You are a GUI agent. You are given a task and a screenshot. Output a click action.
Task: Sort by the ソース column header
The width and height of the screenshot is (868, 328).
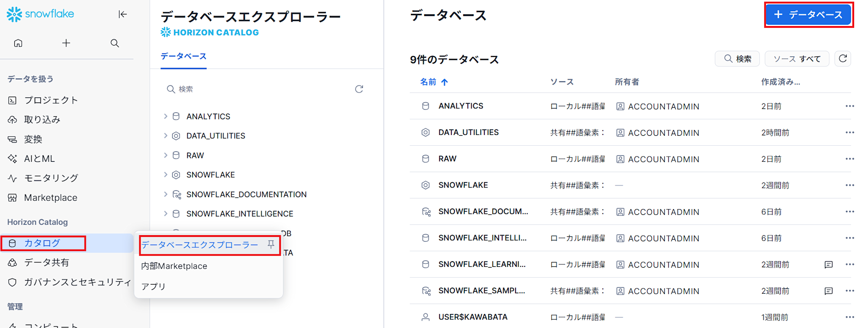coord(562,82)
